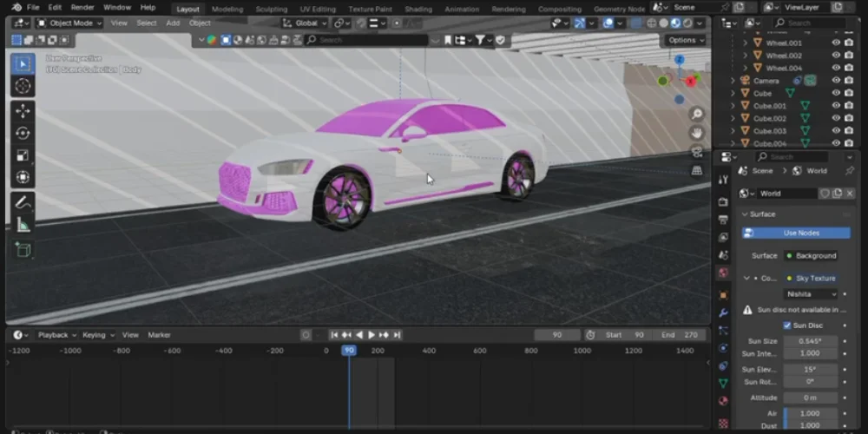
Task: Select the Move tool in left toolbar
Action: 23,110
